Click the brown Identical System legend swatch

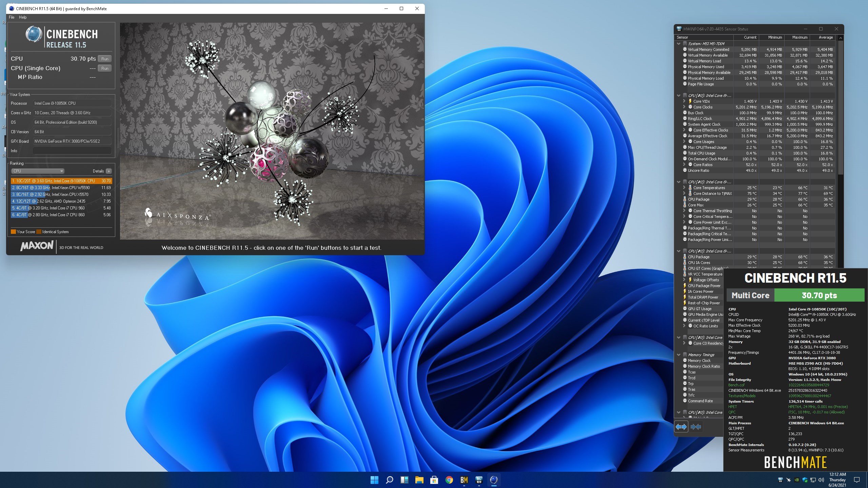(39, 232)
